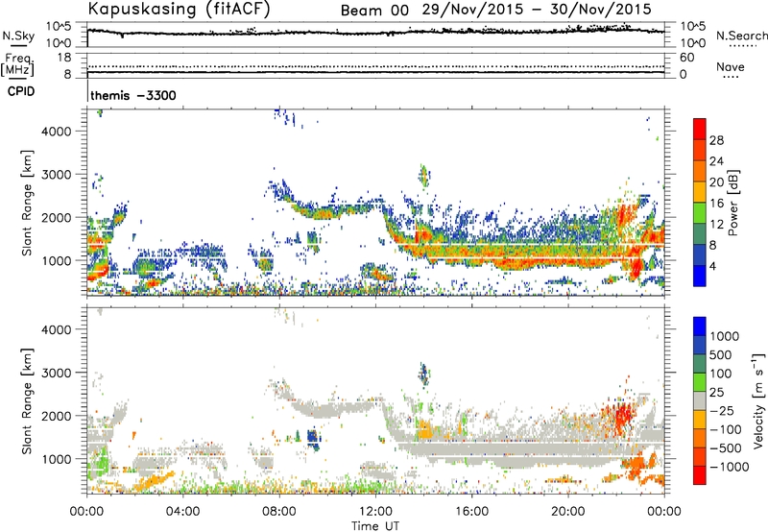
Task: Click the N.Search legend label
Action: tap(741, 36)
